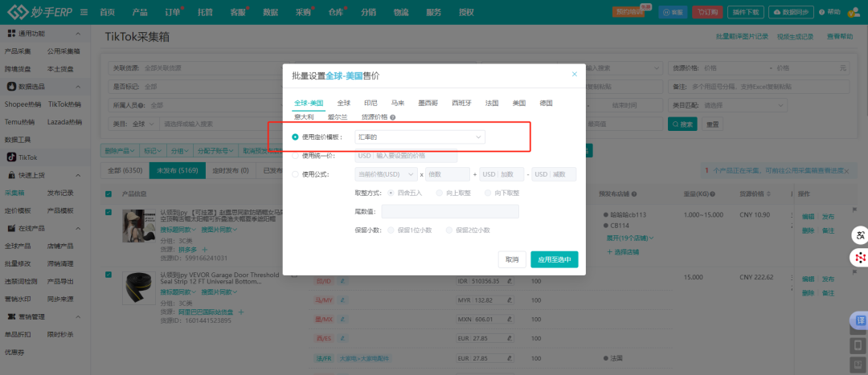Click the 取消 button in dialog
The width and height of the screenshot is (868, 375).
pyautogui.click(x=511, y=259)
